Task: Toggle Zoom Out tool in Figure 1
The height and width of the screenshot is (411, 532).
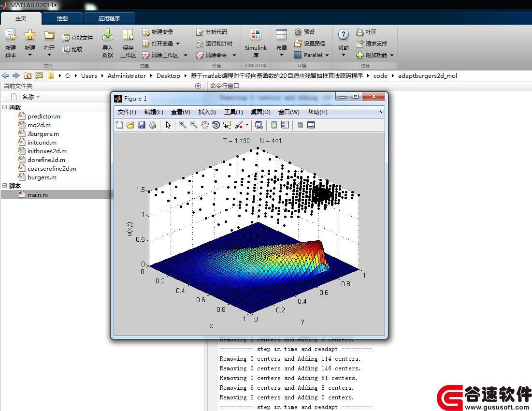Action: [x=194, y=125]
